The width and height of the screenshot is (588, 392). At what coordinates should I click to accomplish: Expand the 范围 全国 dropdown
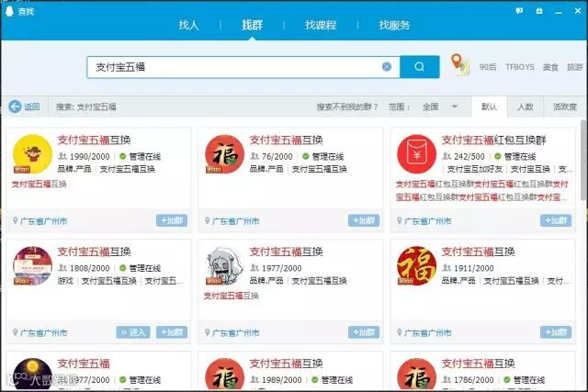440,106
